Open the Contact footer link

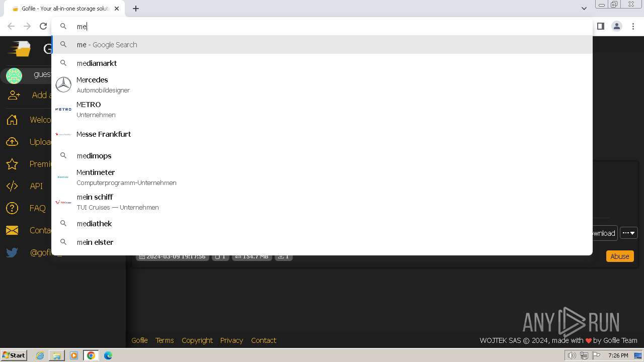point(264,340)
